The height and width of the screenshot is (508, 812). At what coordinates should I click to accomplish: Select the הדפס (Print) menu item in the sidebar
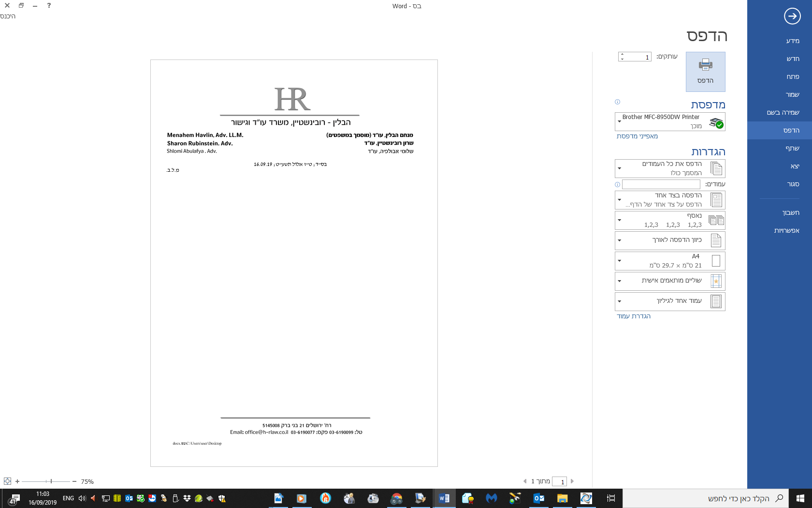780,131
